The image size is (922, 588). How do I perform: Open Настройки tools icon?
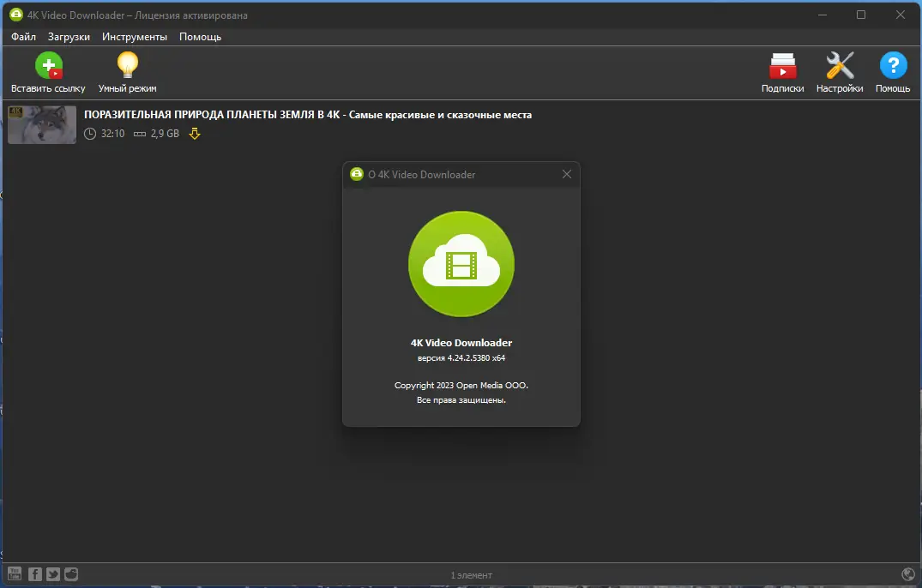tap(840, 65)
